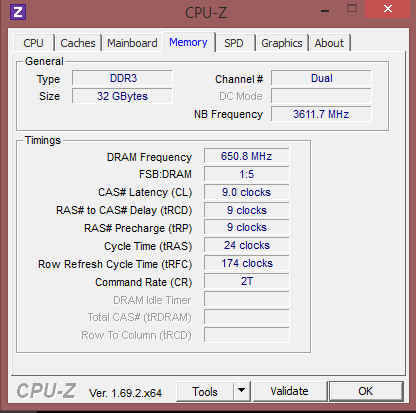Open the About tab
The image size is (416, 413).
point(329,43)
